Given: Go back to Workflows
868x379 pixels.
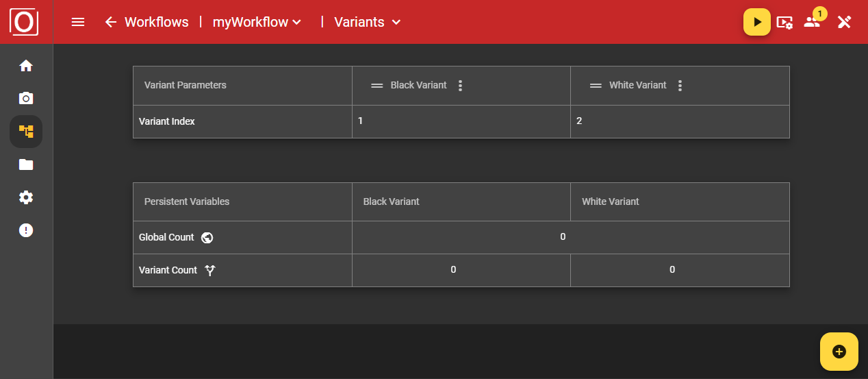Looking at the screenshot, I should 111,22.
